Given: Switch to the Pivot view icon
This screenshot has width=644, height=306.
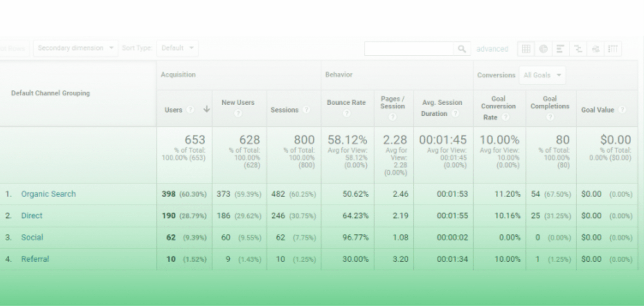Looking at the screenshot, I should (613, 49).
